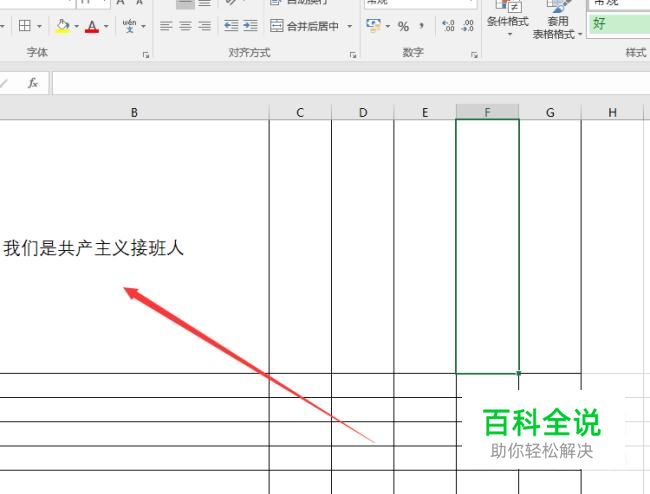650x494 pixels.
Task: Apply the red font color A
Action: point(92,26)
